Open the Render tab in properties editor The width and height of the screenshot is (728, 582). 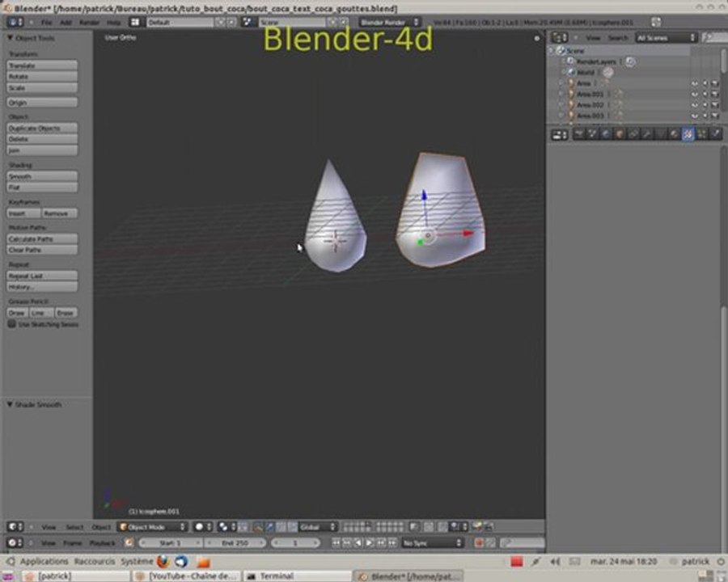pyautogui.click(x=579, y=134)
